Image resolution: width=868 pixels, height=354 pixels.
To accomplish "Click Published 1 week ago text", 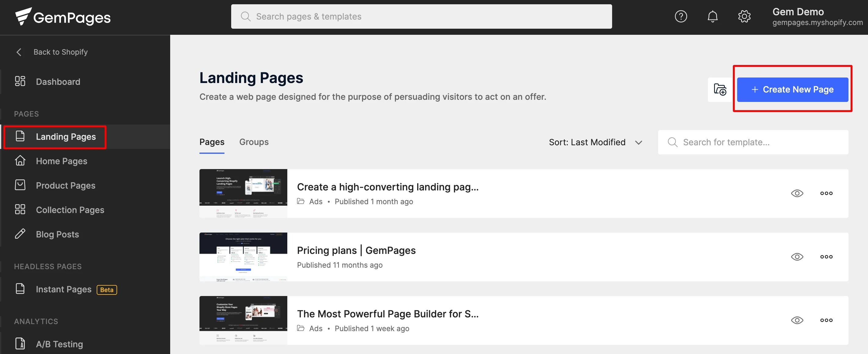I will (372, 328).
